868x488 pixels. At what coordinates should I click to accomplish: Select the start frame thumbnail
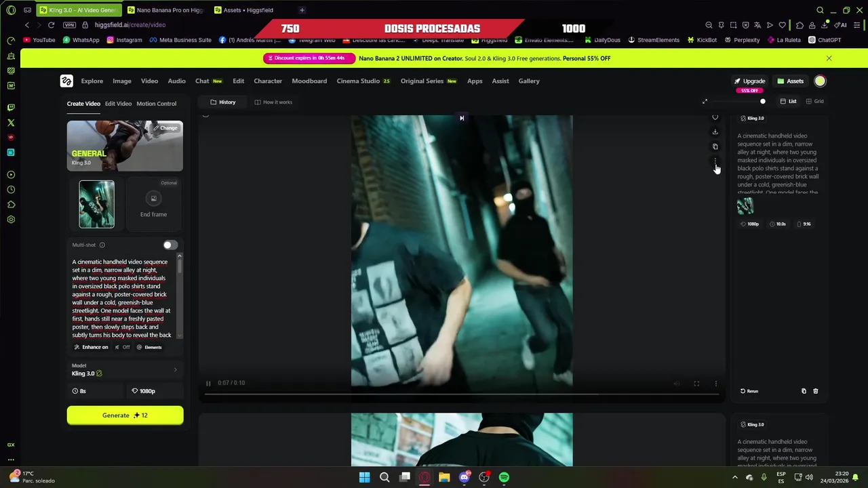click(96, 204)
